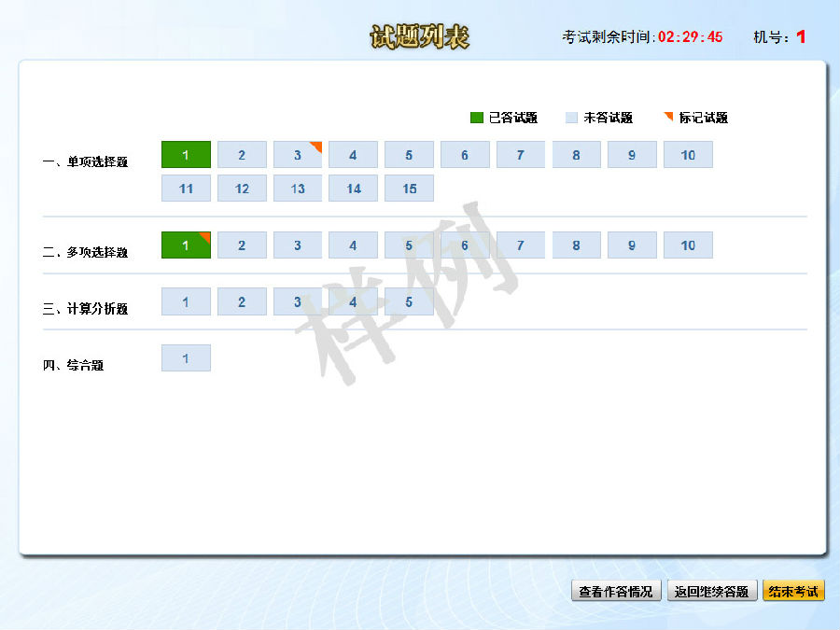Open question 5 of 计算分析题
This screenshot has height=630, width=840.
pyautogui.click(x=409, y=301)
